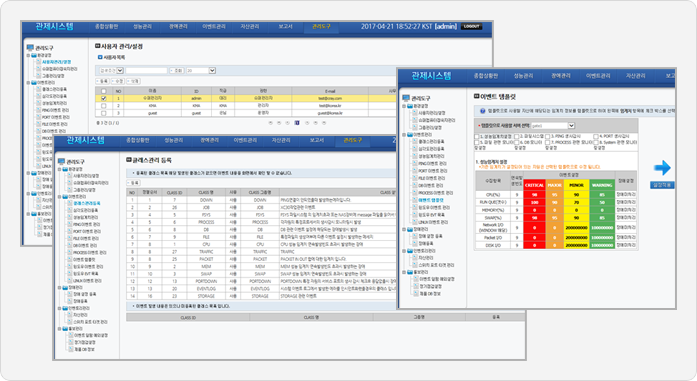This screenshot has width=697, height=381.
Task: Click page icon beside PING 이벤트 관리, event template window
Action: 415,163
